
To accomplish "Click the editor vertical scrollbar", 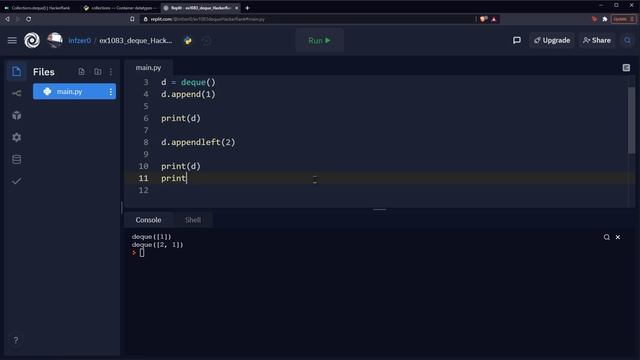I will coord(631,120).
